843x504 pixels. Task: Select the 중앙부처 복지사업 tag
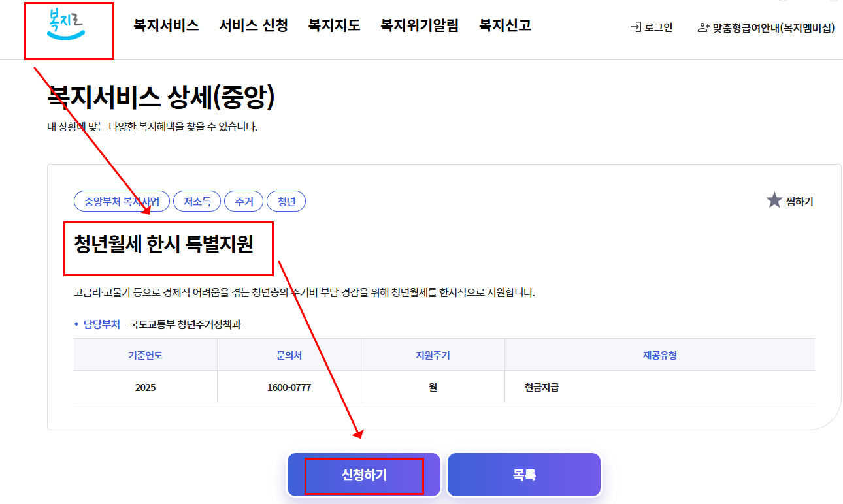tap(122, 202)
